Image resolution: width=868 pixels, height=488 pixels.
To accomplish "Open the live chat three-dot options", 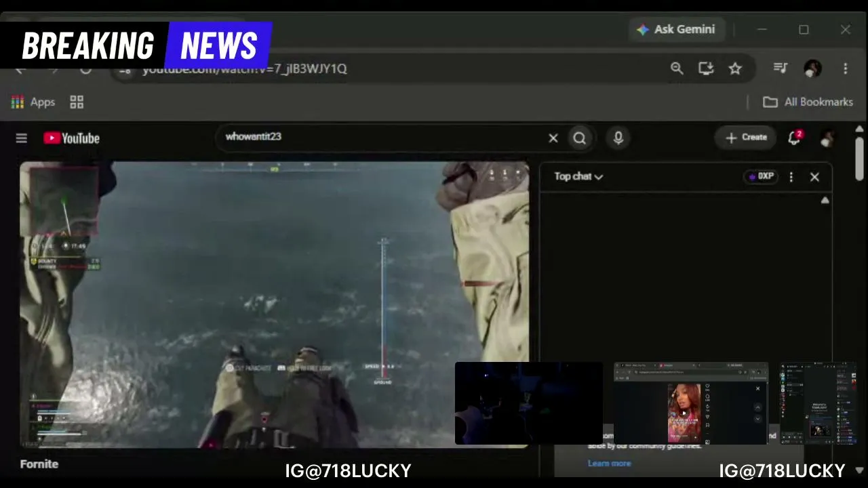I will [x=791, y=177].
